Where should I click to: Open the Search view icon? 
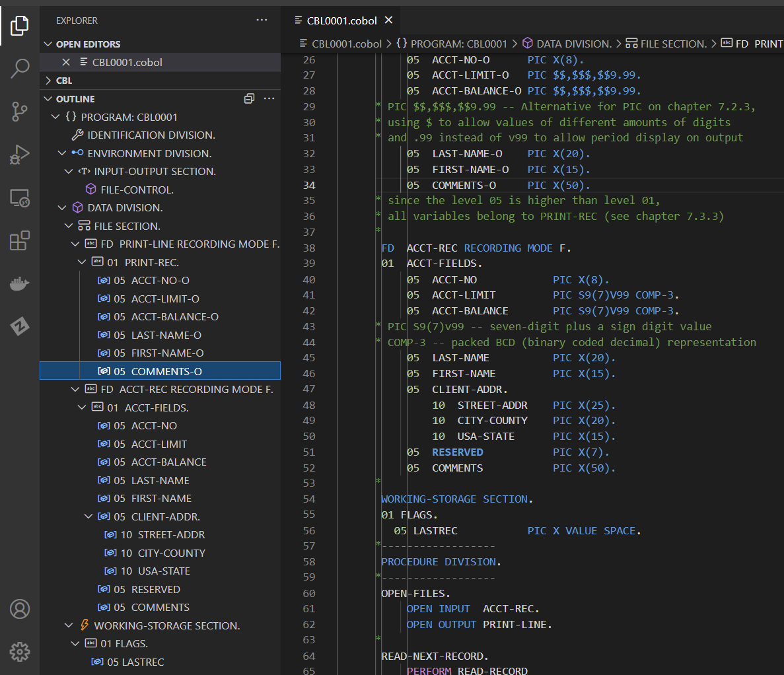pyautogui.click(x=20, y=68)
